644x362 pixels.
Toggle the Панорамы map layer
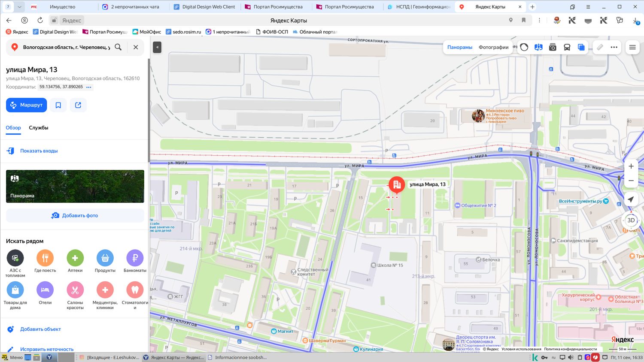pos(460,47)
